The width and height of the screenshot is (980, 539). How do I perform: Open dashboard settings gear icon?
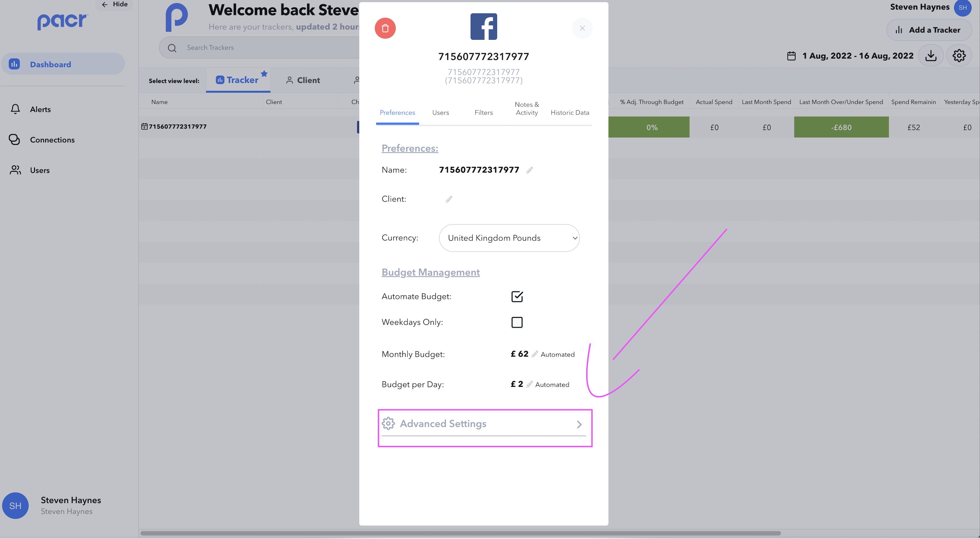click(959, 56)
